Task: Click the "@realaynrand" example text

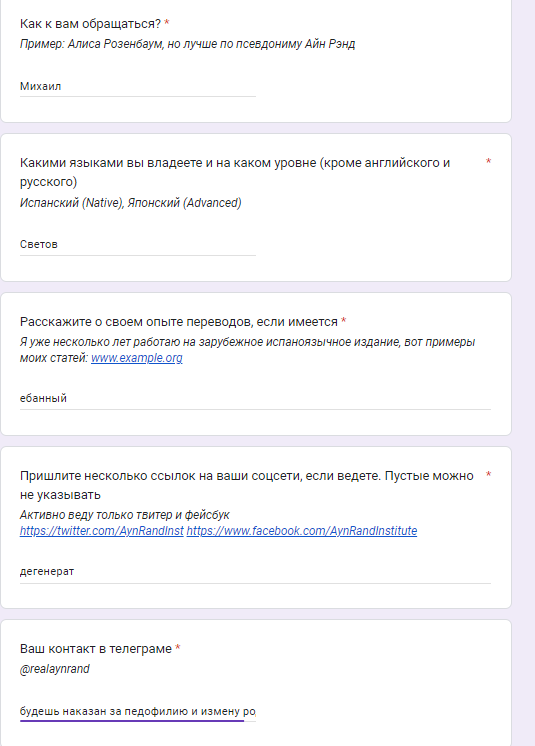Action: point(55,669)
